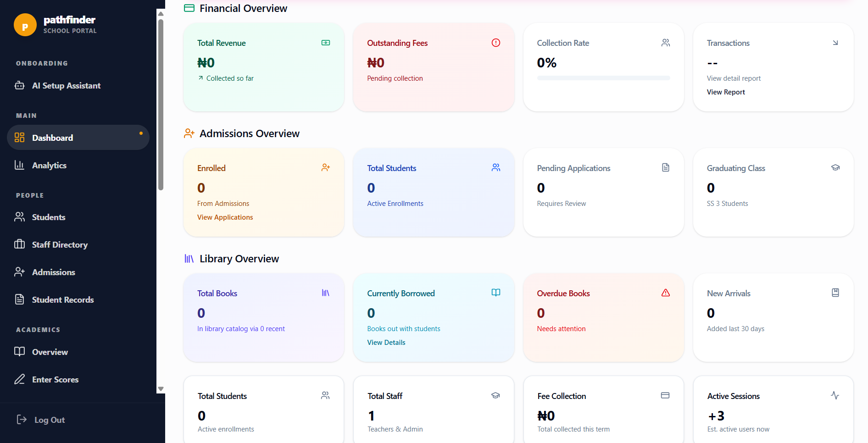The width and height of the screenshot is (868, 443).
Task: Click the Outstanding Fees alert icon
Action: pyautogui.click(x=495, y=43)
